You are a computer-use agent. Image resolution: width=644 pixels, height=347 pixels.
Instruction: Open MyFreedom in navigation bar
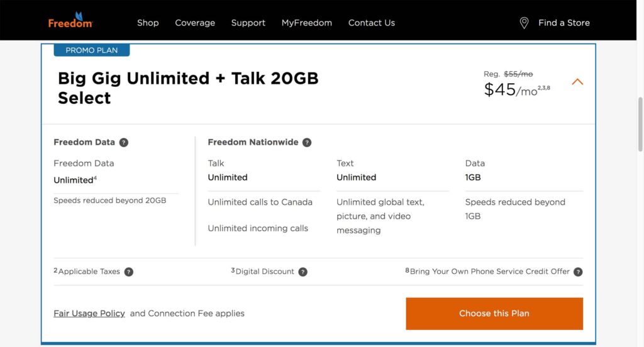(x=307, y=23)
